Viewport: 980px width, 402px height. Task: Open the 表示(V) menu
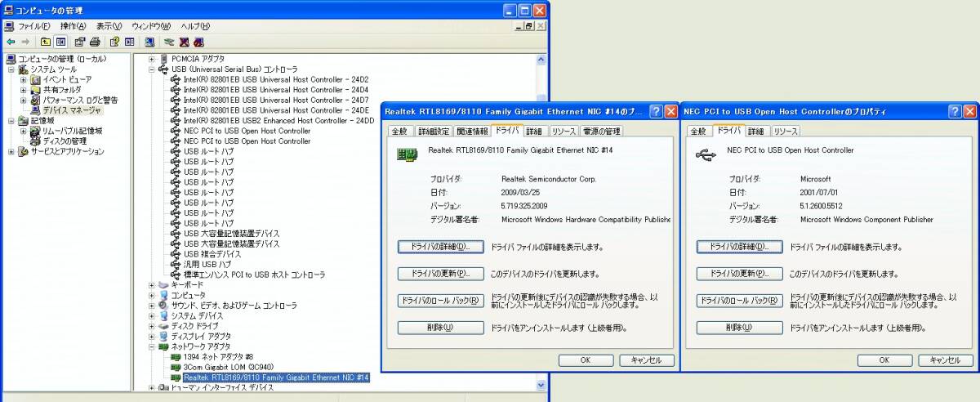[x=109, y=26]
